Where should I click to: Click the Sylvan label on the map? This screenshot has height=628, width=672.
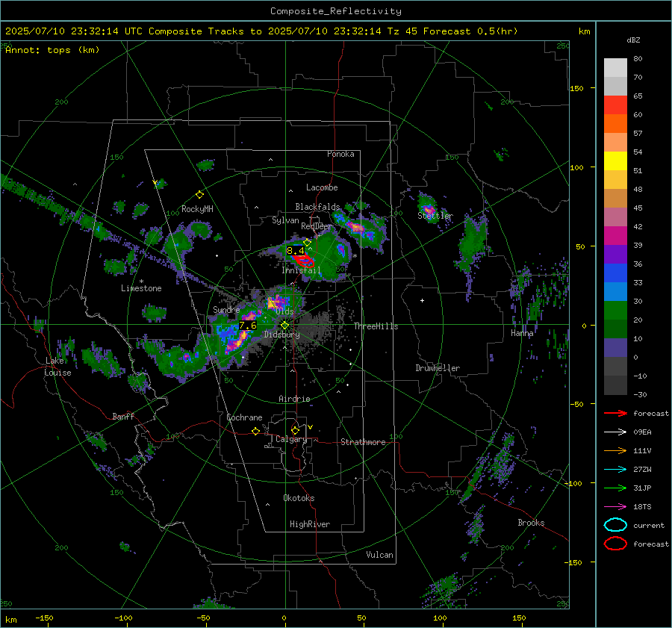(x=285, y=220)
